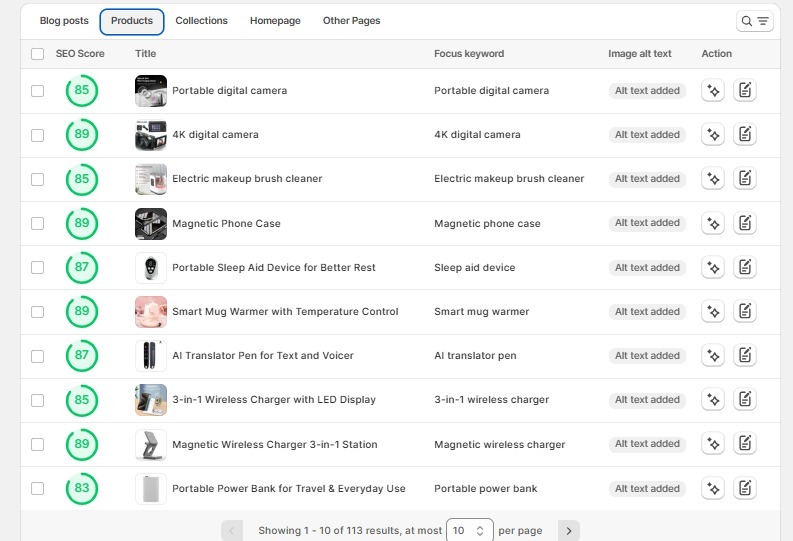
Task: Click the Smart Mug Warmer product thumbnail
Action: point(151,312)
